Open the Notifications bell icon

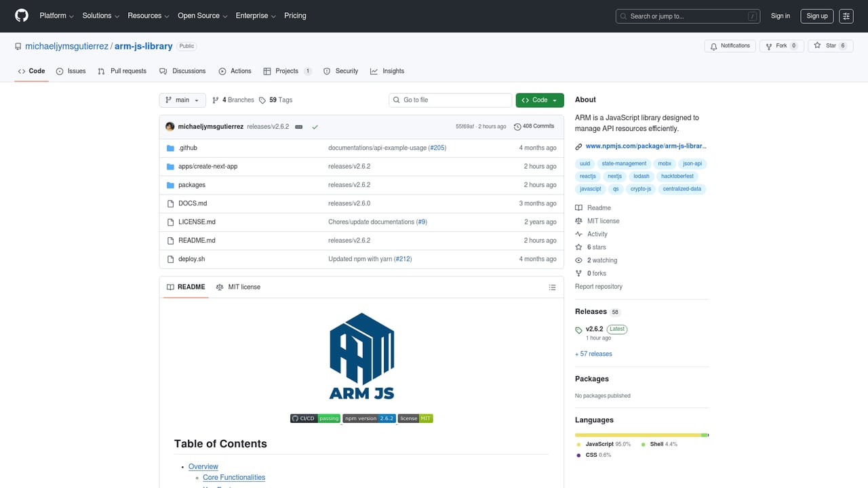point(713,45)
